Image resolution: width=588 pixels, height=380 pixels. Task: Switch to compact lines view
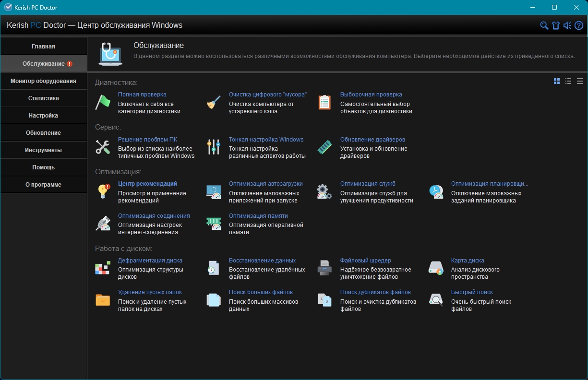(580, 81)
